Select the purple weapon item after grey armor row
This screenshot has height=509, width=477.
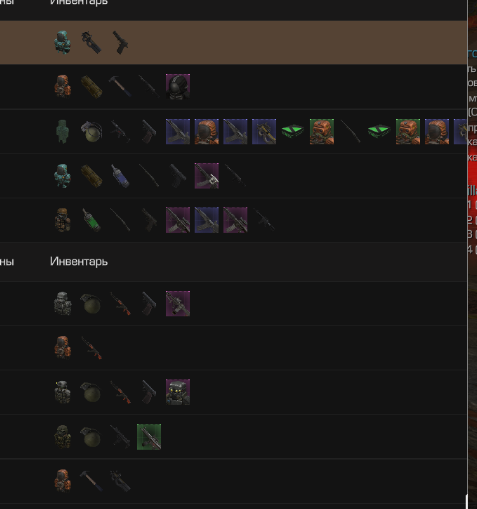pos(178,303)
